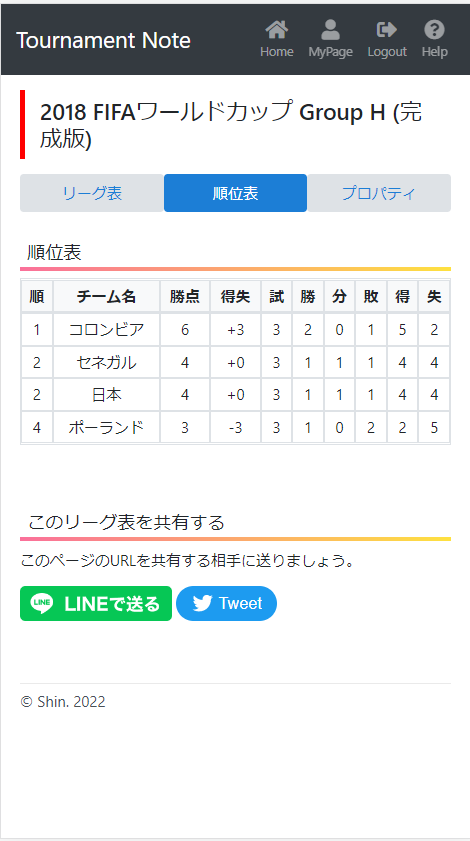Click the 日本 team name cell
470x841 pixels.
[x=106, y=395]
